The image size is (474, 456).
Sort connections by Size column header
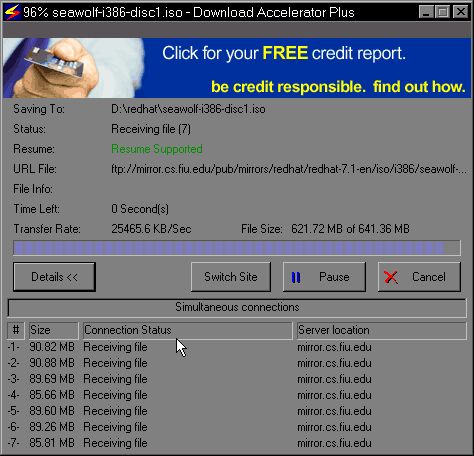pyautogui.click(x=53, y=330)
